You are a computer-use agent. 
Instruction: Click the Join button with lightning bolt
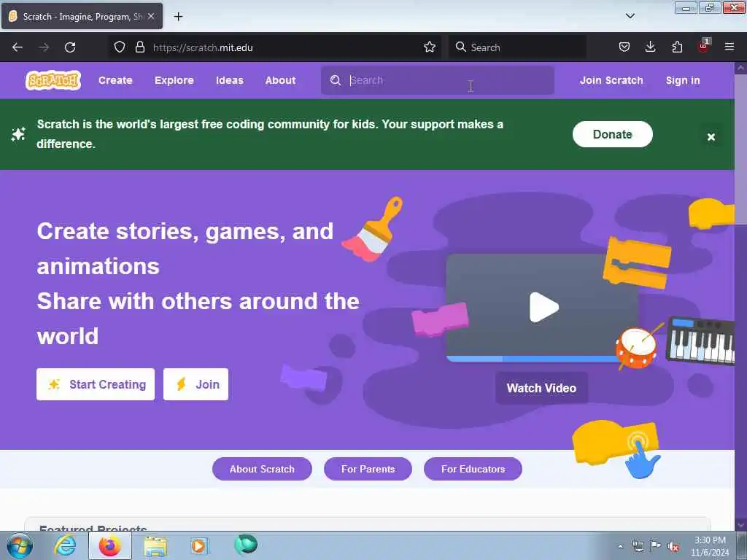196,384
